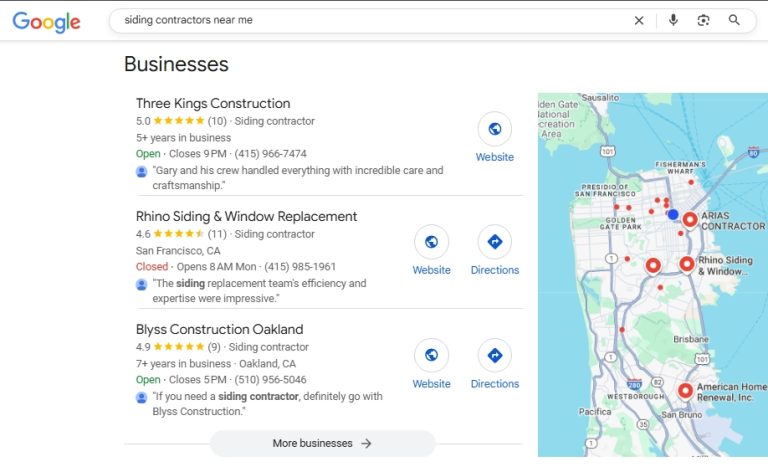Get directions to Blyss Construction Oakland icon
This screenshot has width=768, height=472.
point(495,355)
